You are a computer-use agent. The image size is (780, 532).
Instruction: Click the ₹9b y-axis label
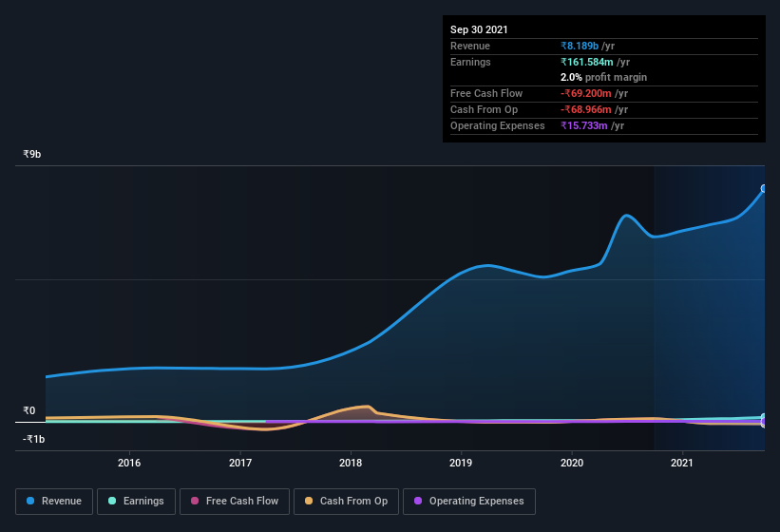[x=32, y=154]
